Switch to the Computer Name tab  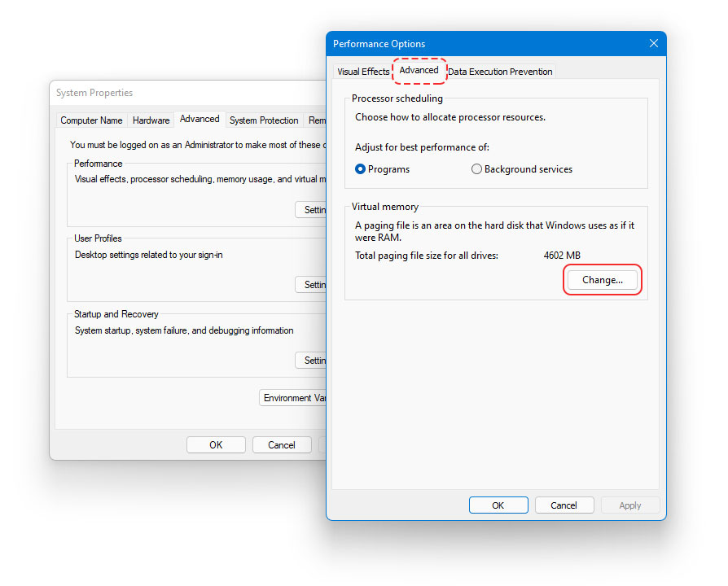tap(90, 120)
